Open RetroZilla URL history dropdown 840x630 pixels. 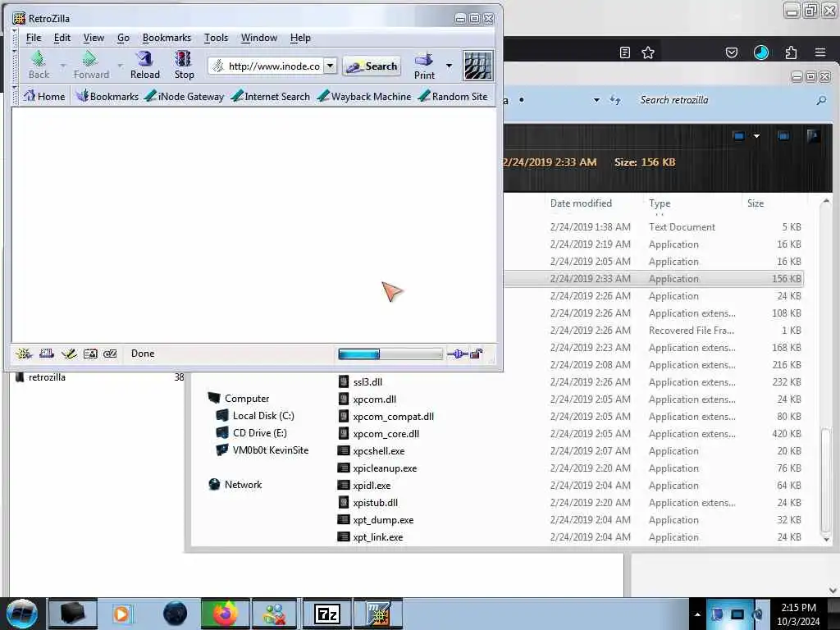[331, 66]
